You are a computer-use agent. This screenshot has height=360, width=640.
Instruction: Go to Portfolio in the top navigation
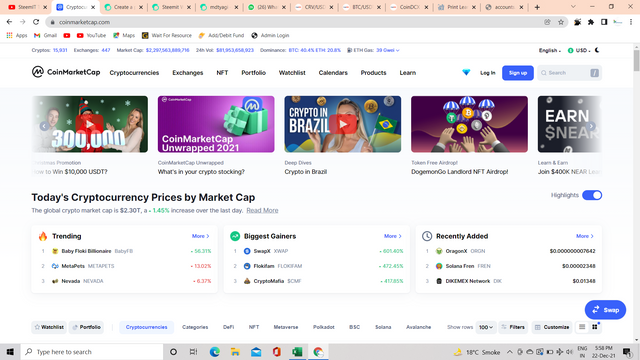coord(253,73)
